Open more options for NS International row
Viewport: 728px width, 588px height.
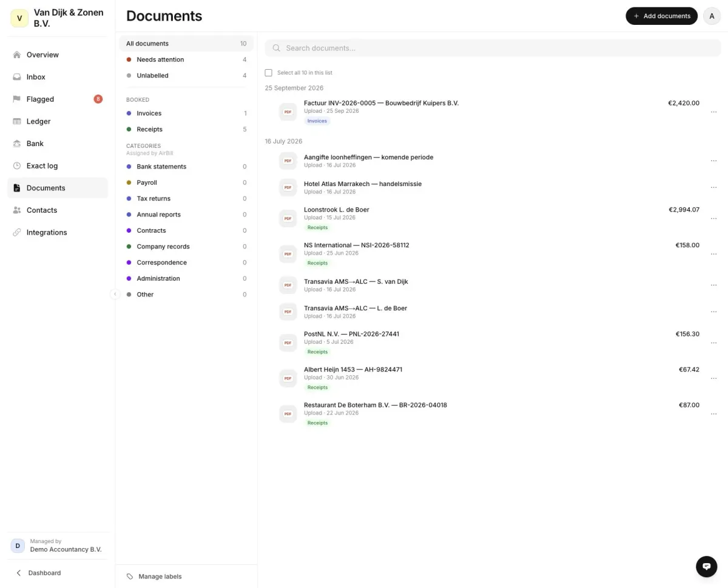pos(713,254)
